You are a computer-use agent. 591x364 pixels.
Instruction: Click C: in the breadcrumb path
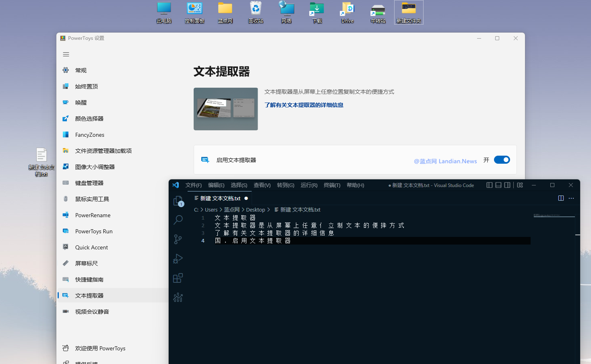196,210
